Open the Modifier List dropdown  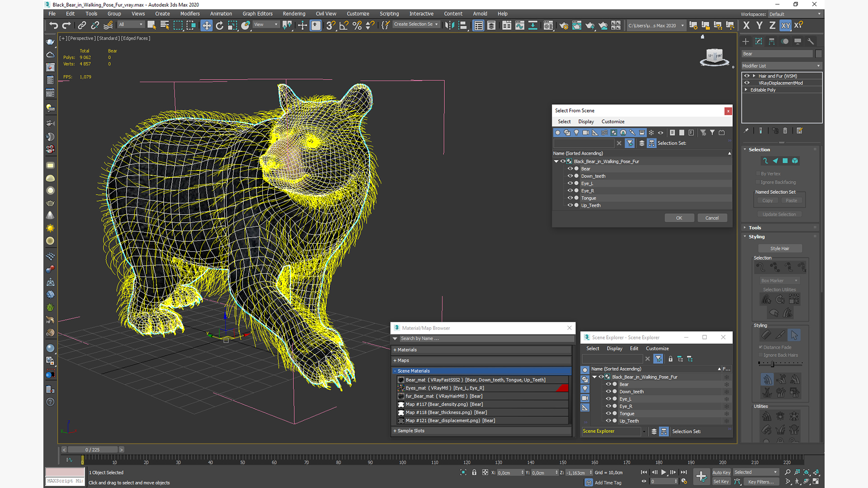tap(782, 66)
